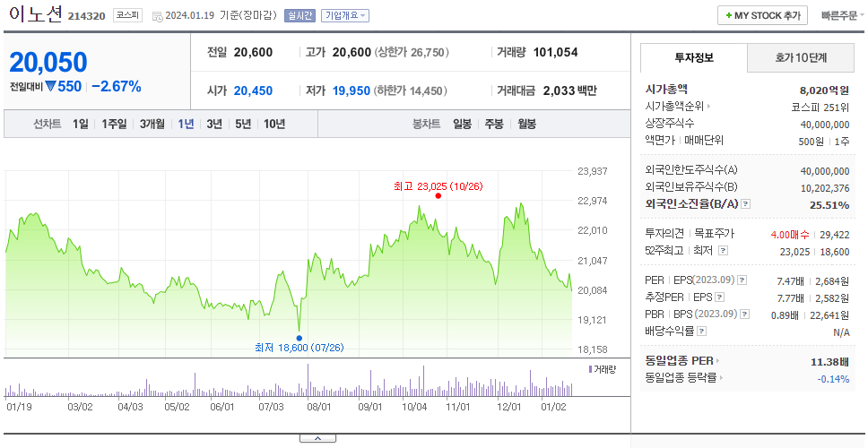Collapse chart panel with bottom chevron handle
Screen dimensions: 868x448
click(317, 439)
